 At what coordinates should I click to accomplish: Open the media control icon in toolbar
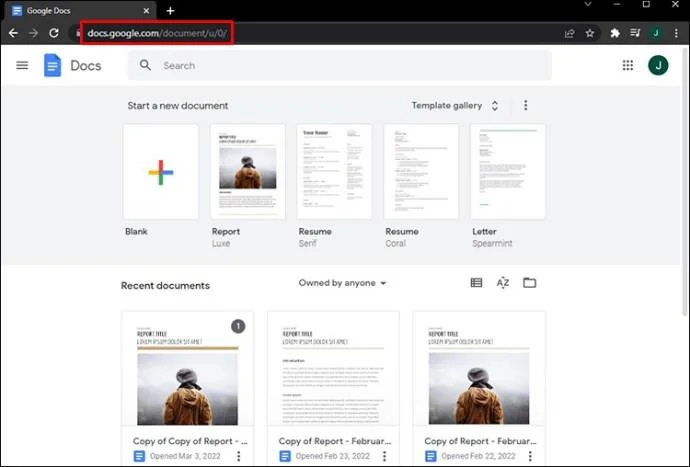pyautogui.click(x=635, y=33)
